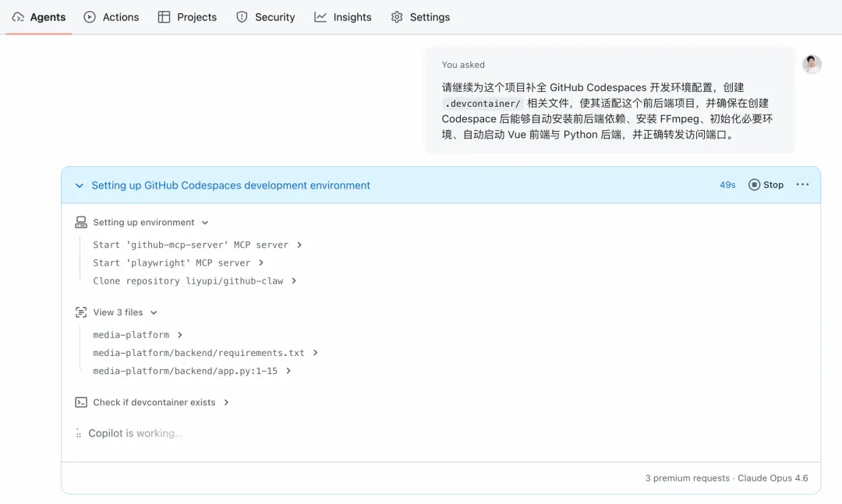Click the user avatar thumbnail
The image size is (842, 504).
coord(812,65)
